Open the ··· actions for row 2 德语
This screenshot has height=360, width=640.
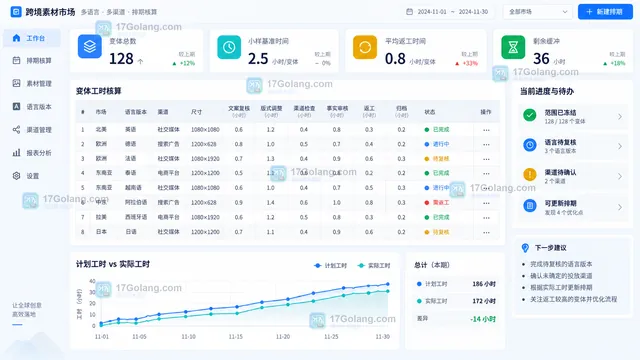pos(486,144)
